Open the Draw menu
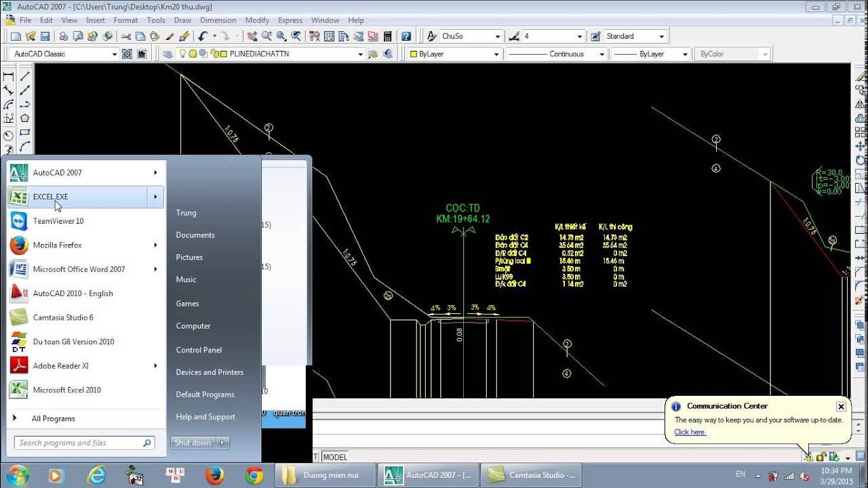868x488 pixels. tap(182, 20)
